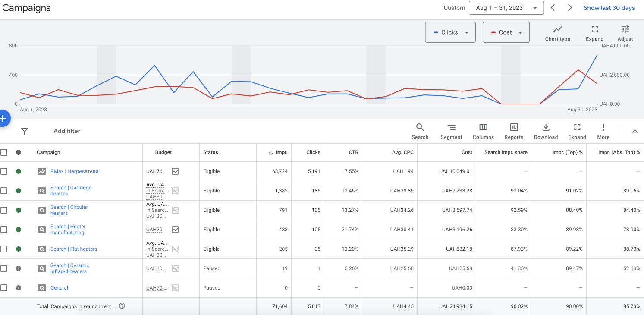Viewport: 644px width, 315px height.
Task: Select all campaigns with header checkbox
Action: pyautogui.click(x=4, y=152)
